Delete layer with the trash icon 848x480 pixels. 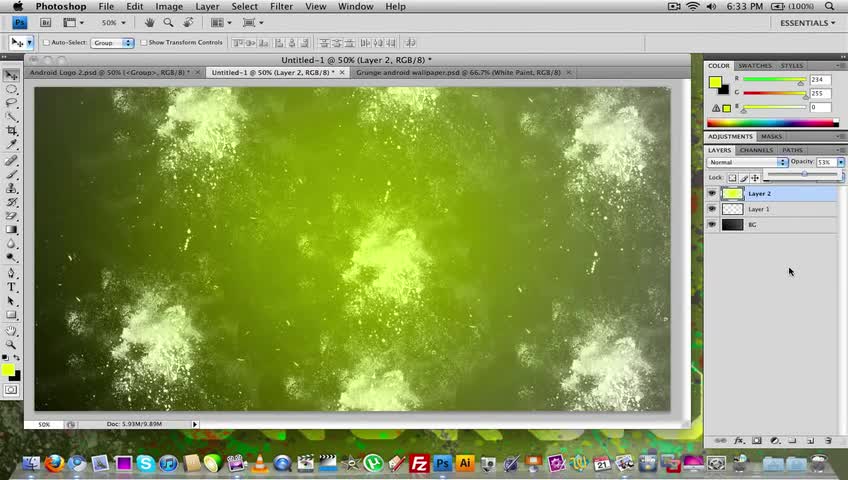tap(828, 441)
